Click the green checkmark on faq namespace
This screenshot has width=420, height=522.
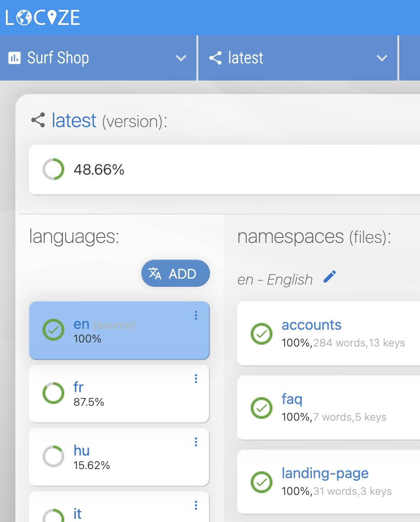262,408
